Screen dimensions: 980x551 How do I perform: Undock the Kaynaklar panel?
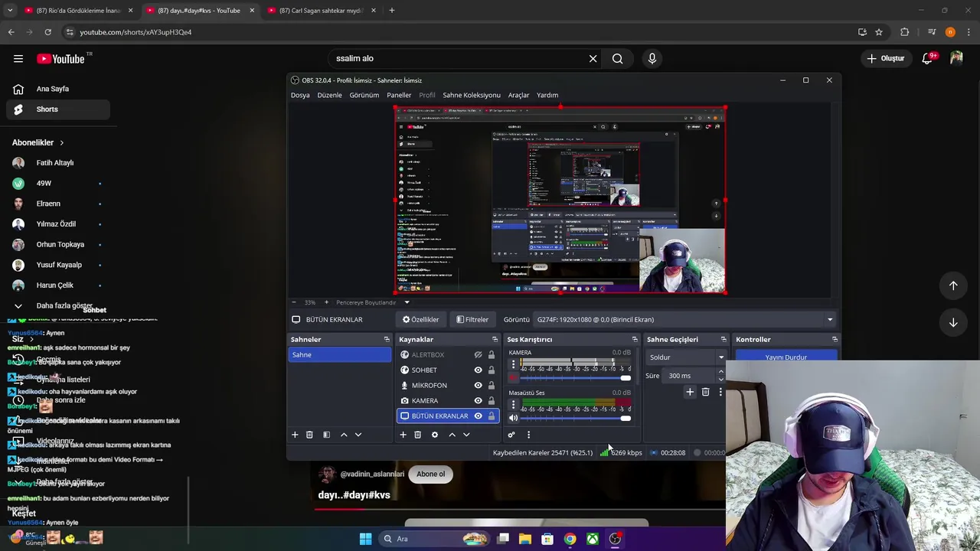(495, 339)
